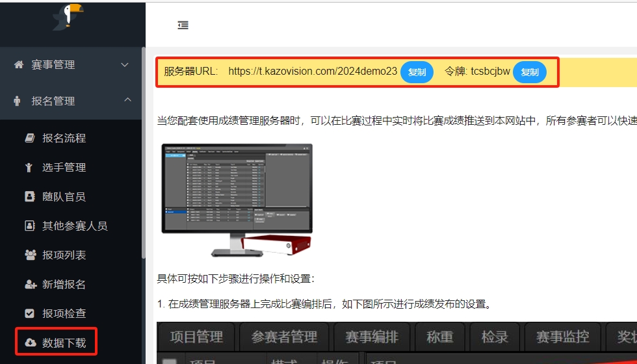Click the home icon beside 赛事管理
This screenshot has width=637, height=364.
(x=18, y=65)
